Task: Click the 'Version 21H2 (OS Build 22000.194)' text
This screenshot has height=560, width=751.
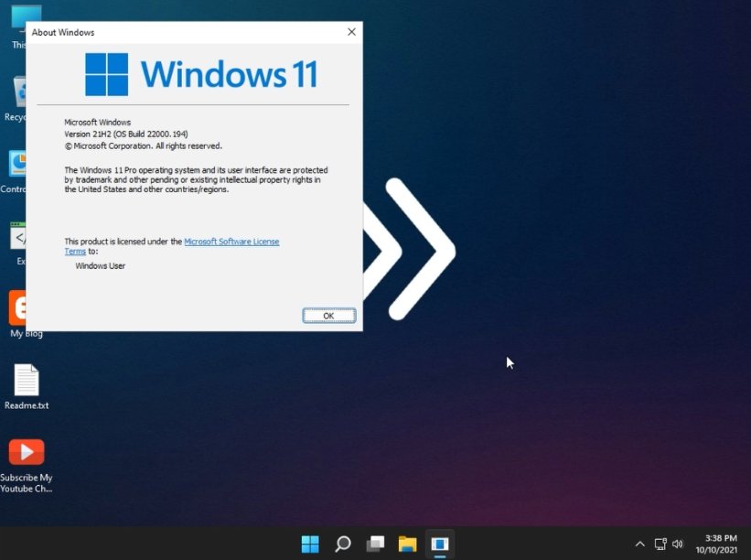Action: click(126, 135)
